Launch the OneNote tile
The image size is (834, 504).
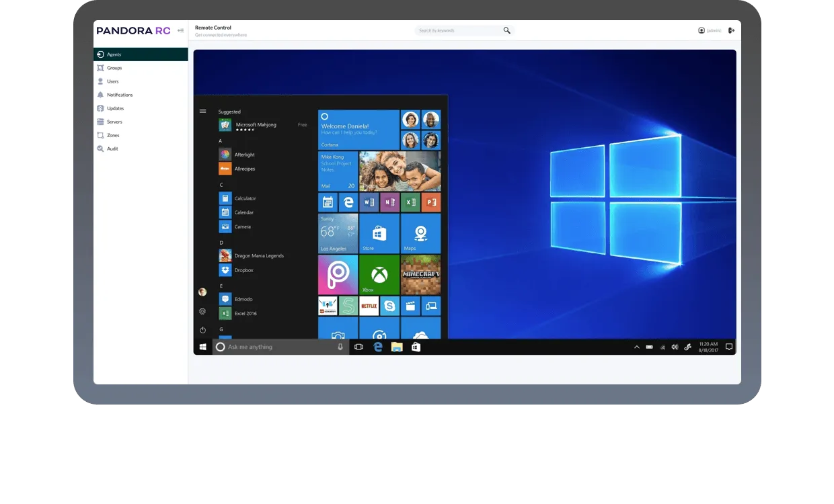pyautogui.click(x=389, y=202)
